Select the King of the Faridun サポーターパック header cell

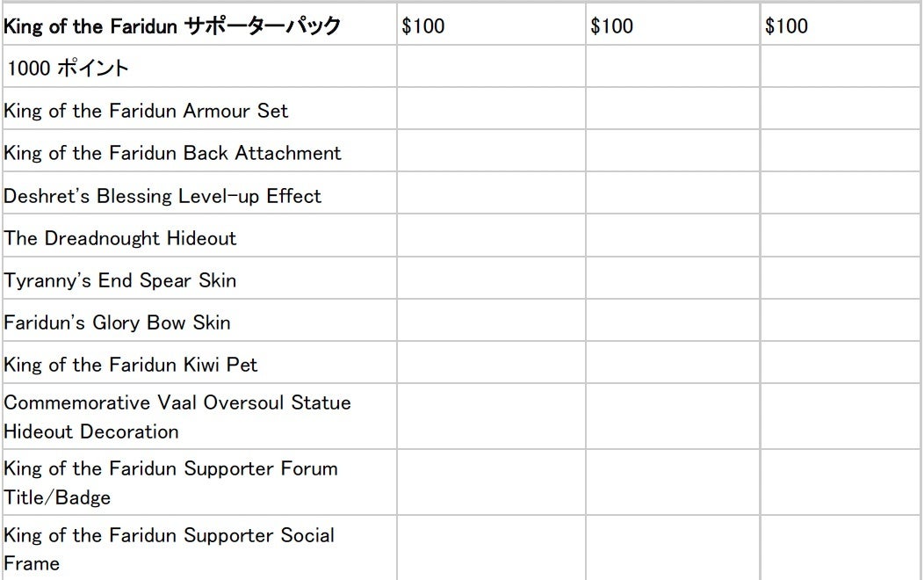coord(172,26)
